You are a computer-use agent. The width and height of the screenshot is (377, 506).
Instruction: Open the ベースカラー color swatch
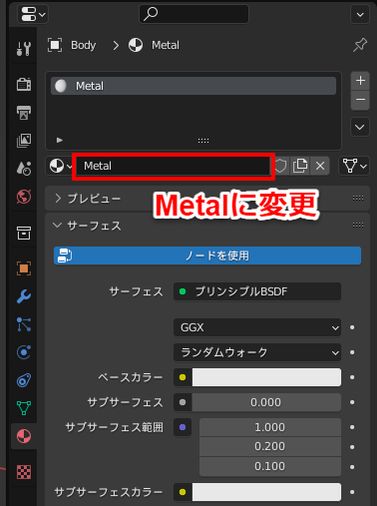point(266,377)
